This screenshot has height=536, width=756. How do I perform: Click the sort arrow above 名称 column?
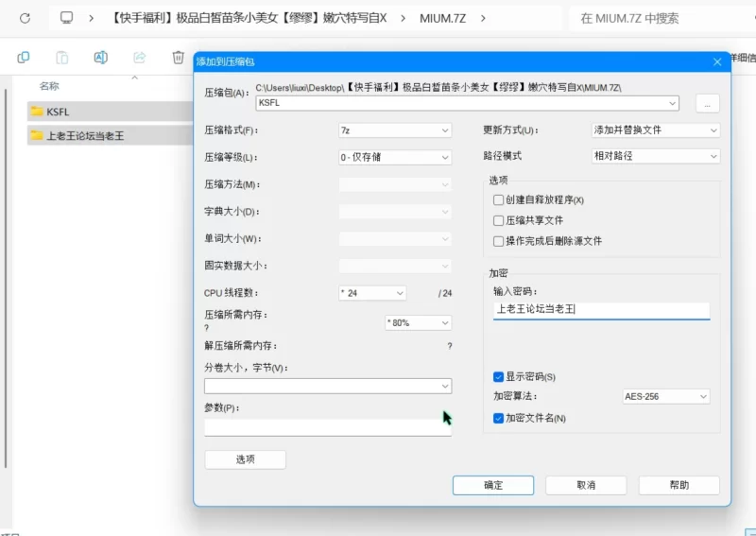(x=135, y=78)
